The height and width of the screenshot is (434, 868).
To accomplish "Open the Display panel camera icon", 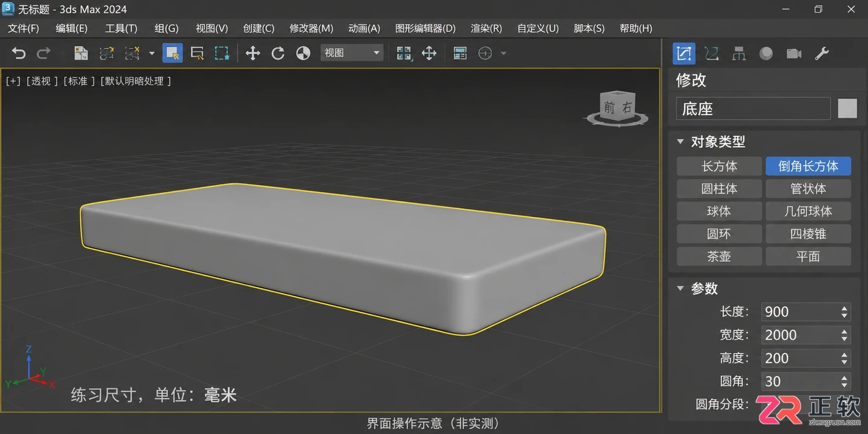I will (794, 54).
